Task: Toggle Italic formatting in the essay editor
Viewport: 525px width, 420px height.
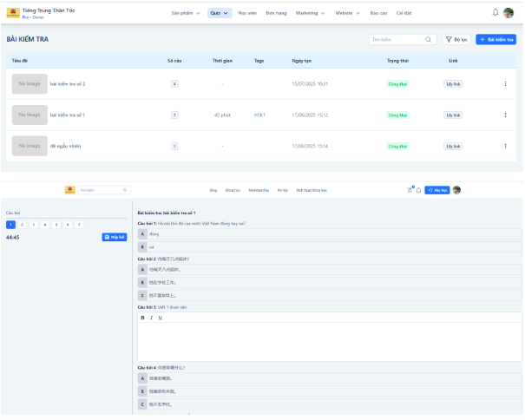Action: 152,318
